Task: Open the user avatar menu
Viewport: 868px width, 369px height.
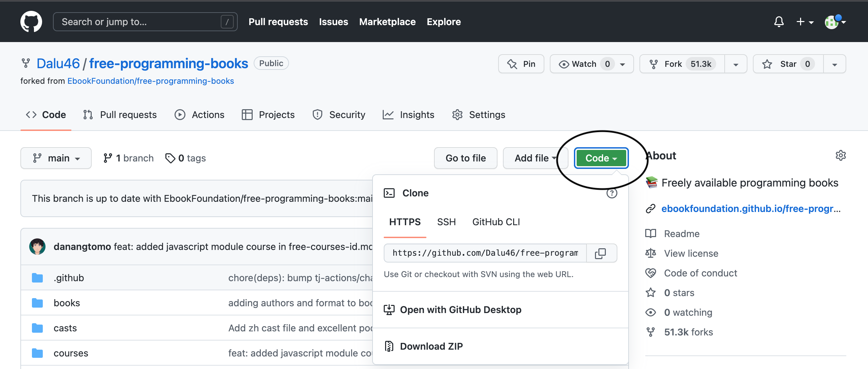Action: pos(835,22)
